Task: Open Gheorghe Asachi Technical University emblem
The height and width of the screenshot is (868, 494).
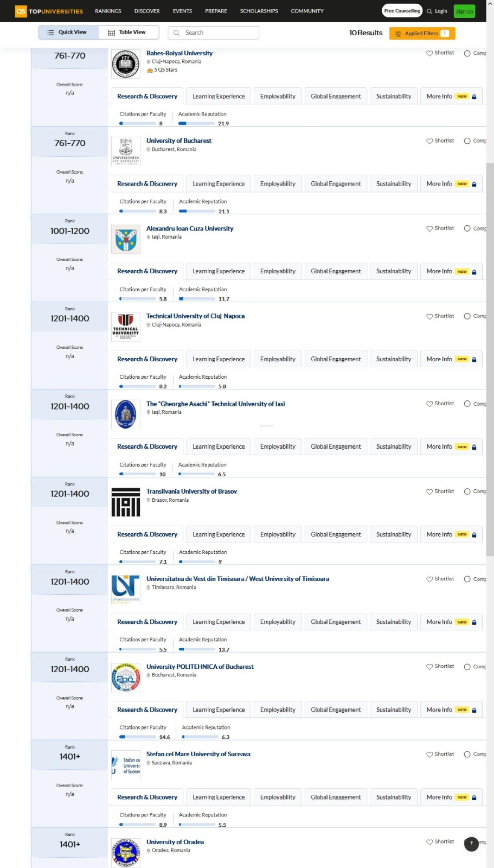Action: pyautogui.click(x=126, y=414)
